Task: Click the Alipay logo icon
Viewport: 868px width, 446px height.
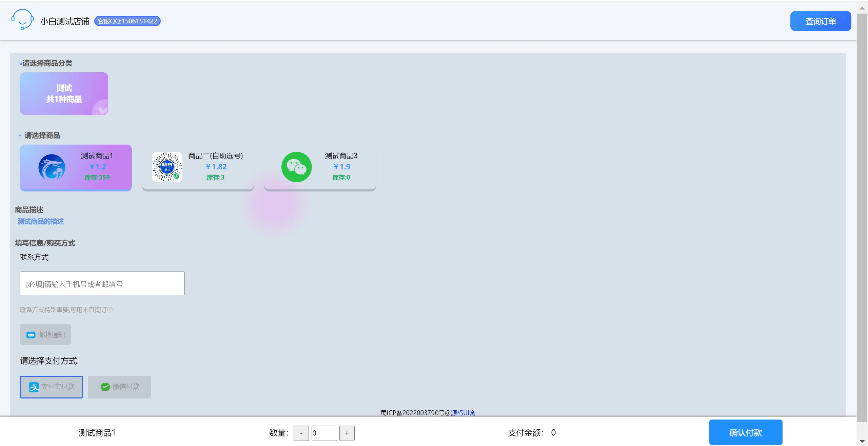Action: click(x=34, y=387)
